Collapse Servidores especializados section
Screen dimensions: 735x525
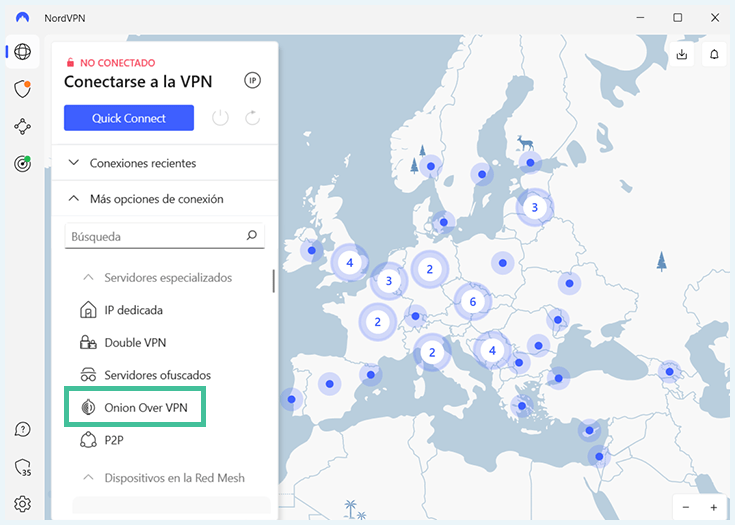click(88, 278)
